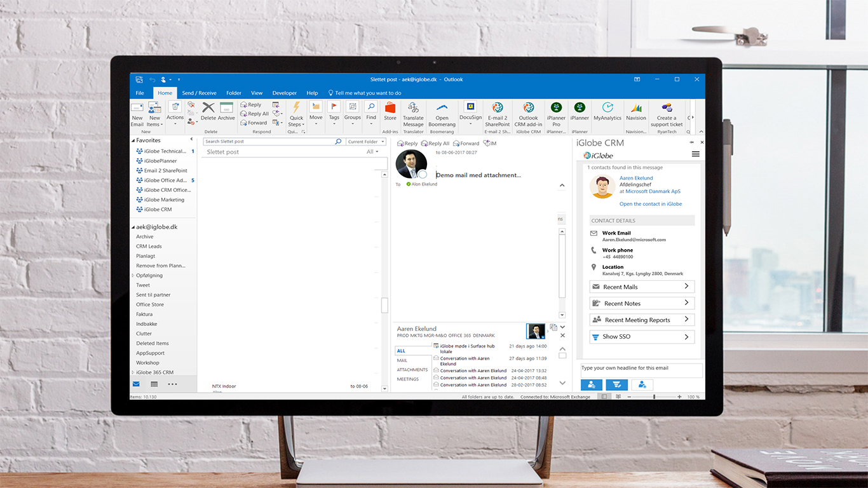Click the headline input for this email

(x=642, y=370)
